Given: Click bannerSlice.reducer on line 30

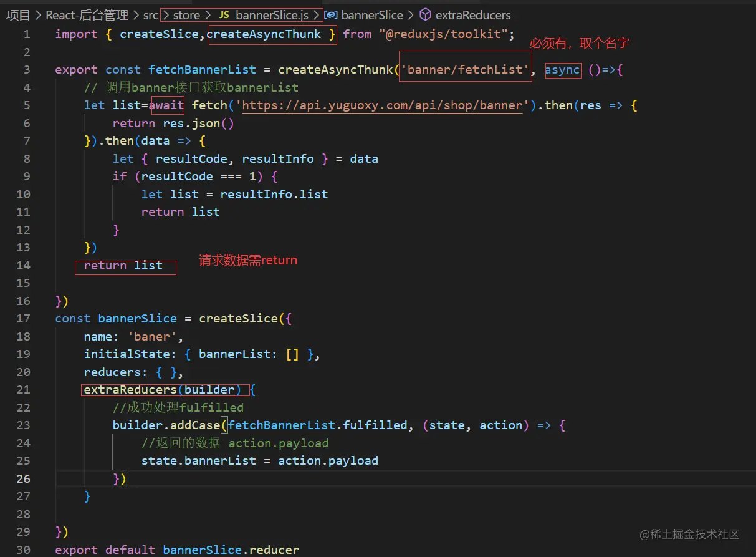Looking at the screenshot, I should [x=231, y=550].
